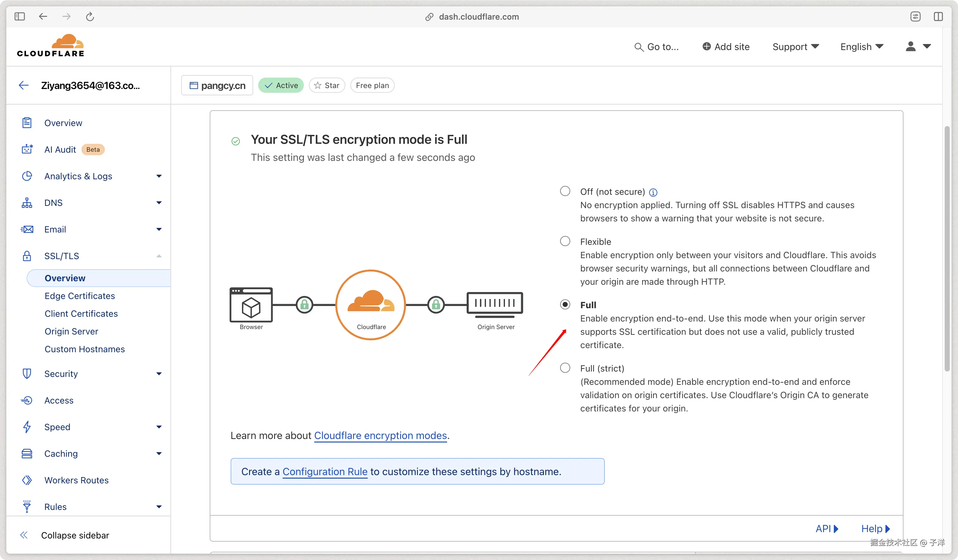The image size is (958, 560).
Task: Click the Cloudflare logo
Action: (x=51, y=46)
